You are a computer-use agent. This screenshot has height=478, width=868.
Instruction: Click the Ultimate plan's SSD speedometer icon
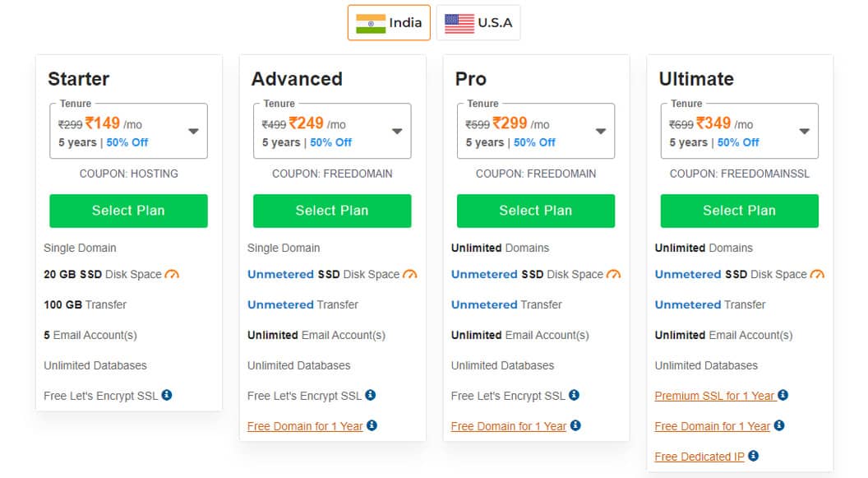click(x=817, y=274)
